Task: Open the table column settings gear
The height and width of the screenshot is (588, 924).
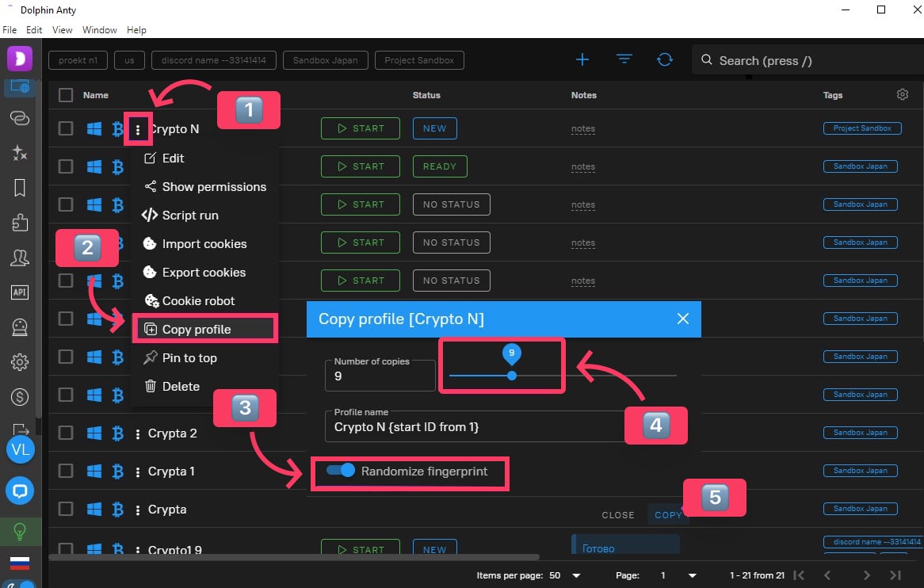Action: (x=902, y=94)
